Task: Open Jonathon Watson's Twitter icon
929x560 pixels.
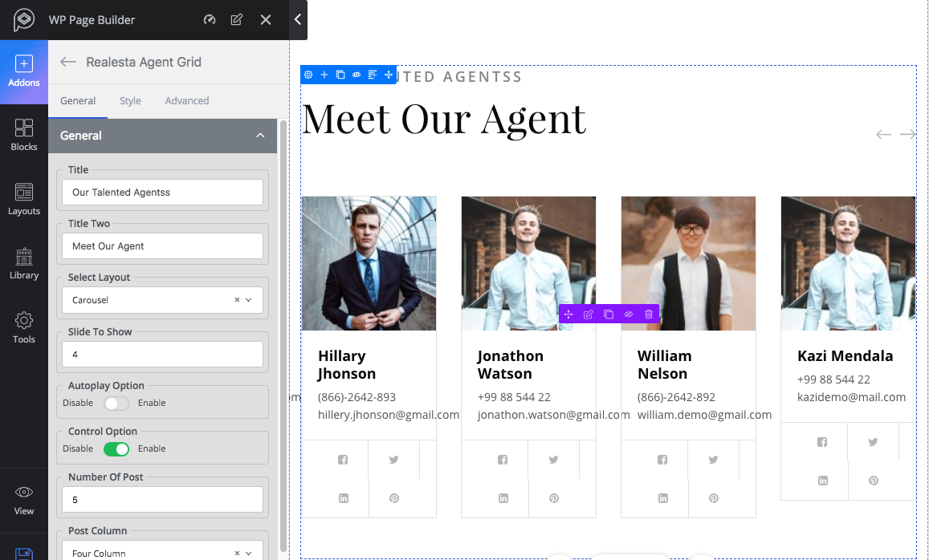Action: click(x=554, y=460)
